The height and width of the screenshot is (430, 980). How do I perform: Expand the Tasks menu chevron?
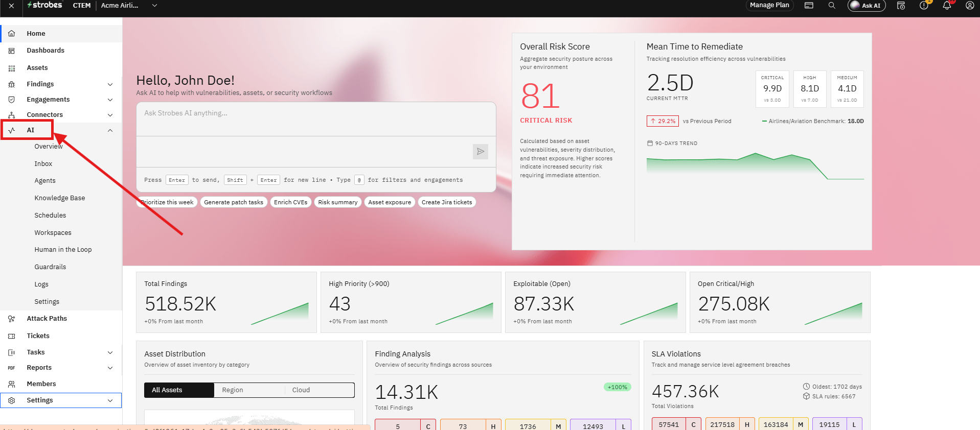pyautogui.click(x=110, y=352)
